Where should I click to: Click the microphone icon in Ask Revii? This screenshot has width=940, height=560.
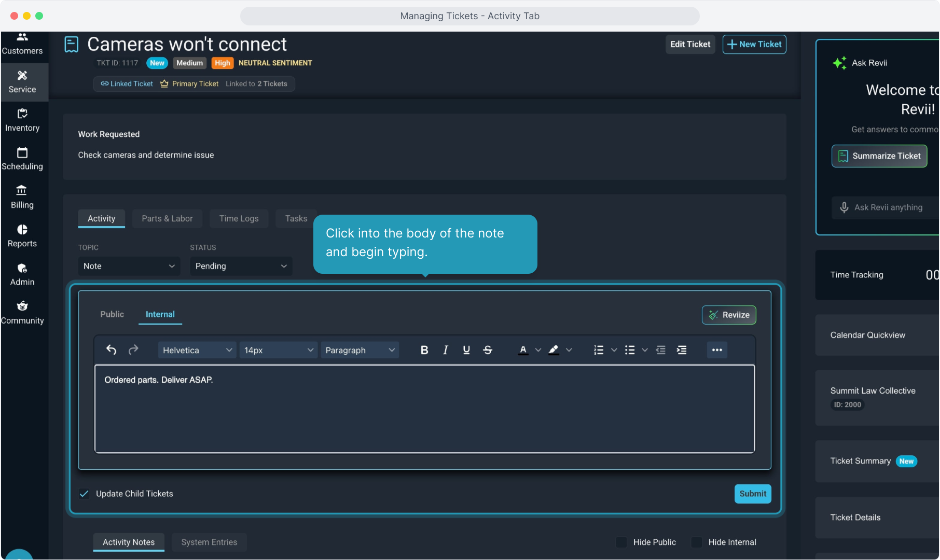click(x=844, y=207)
